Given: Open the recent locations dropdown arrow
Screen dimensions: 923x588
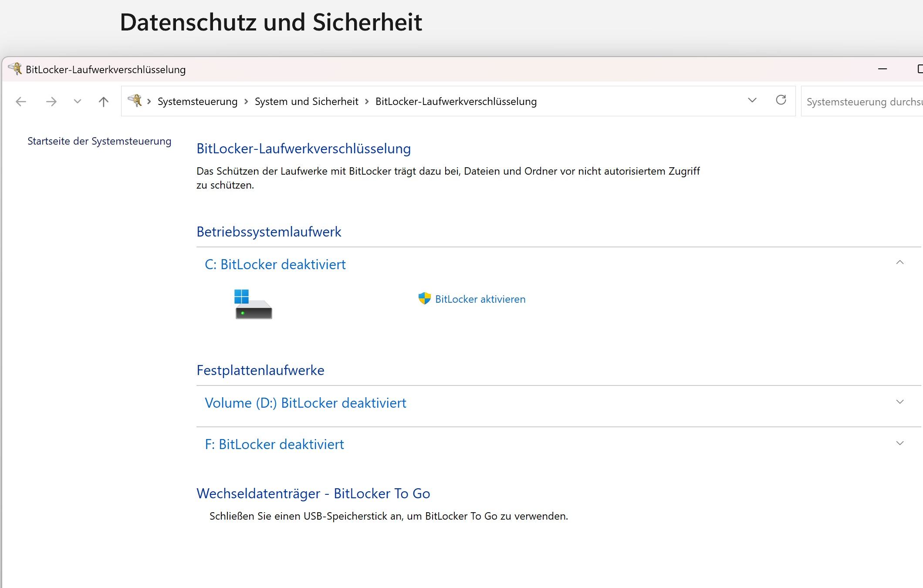Looking at the screenshot, I should coord(78,102).
